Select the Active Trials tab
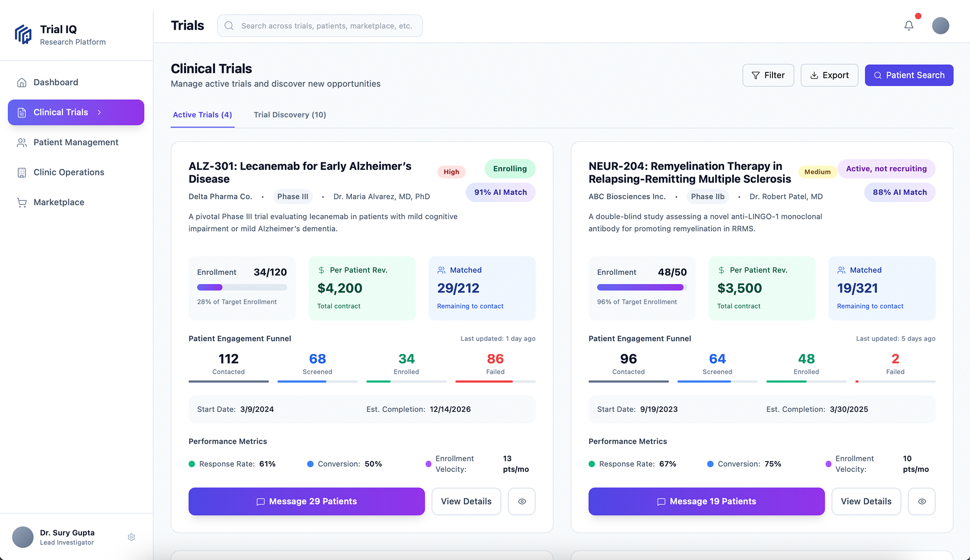The width and height of the screenshot is (970, 560). 202,115
